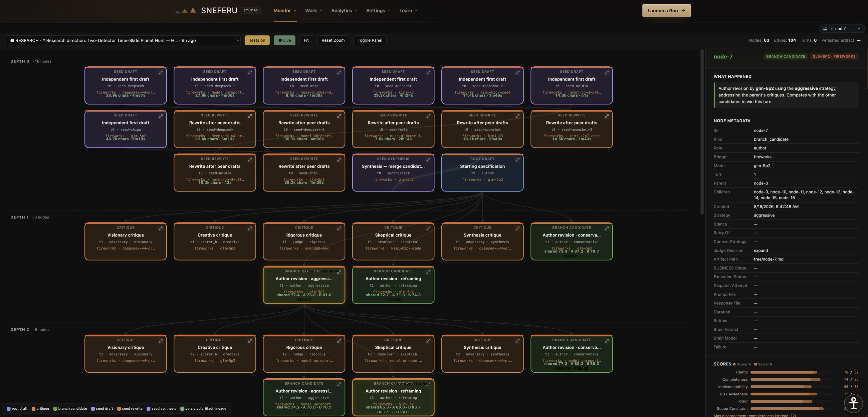This screenshot has width=868, height=417.
Task: Expand the t1 conservative Author revision card
Action: click(607, 229)
